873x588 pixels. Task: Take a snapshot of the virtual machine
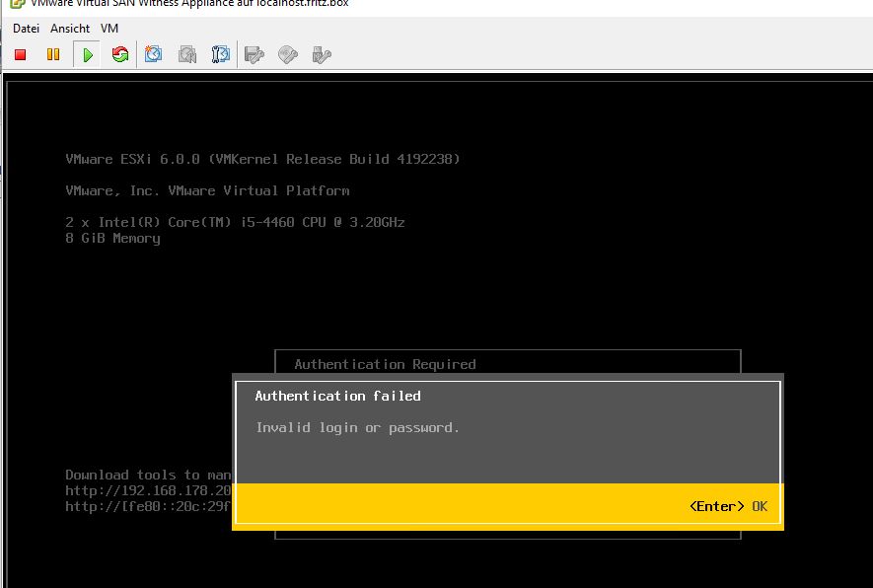[154, 55]
